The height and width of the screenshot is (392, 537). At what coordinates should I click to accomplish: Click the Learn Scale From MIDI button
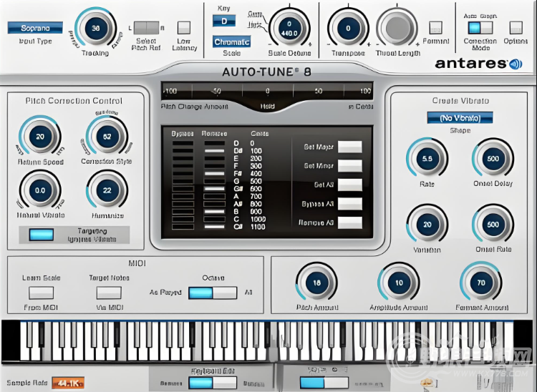coord(41,293)
